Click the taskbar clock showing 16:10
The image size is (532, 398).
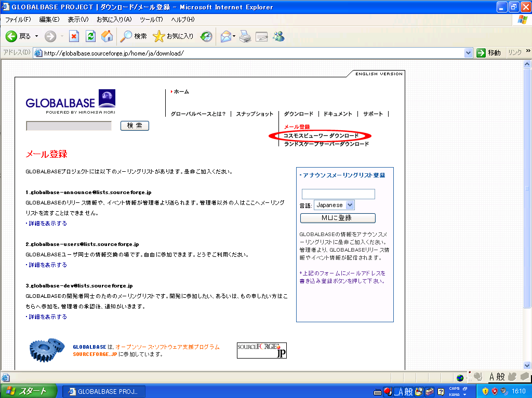519,391
